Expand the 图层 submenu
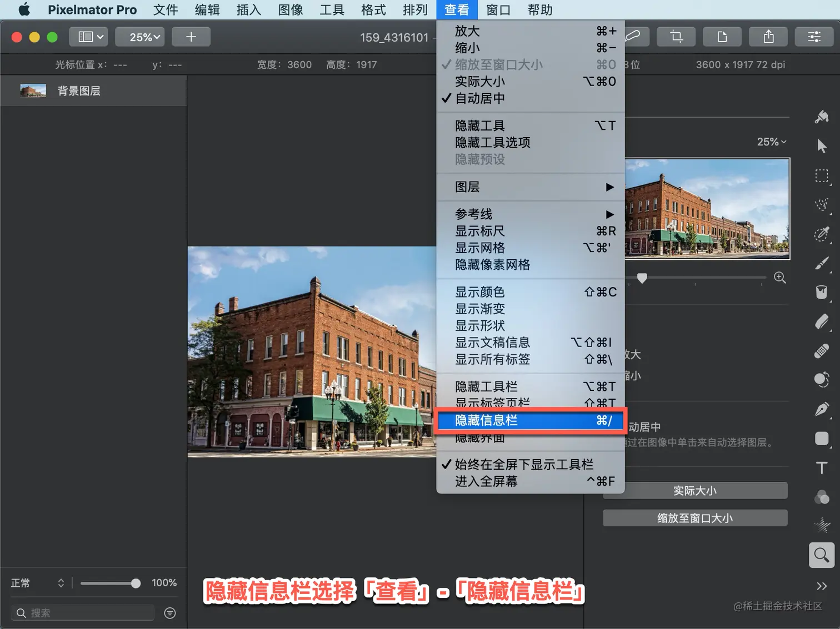 click(531, 187)
